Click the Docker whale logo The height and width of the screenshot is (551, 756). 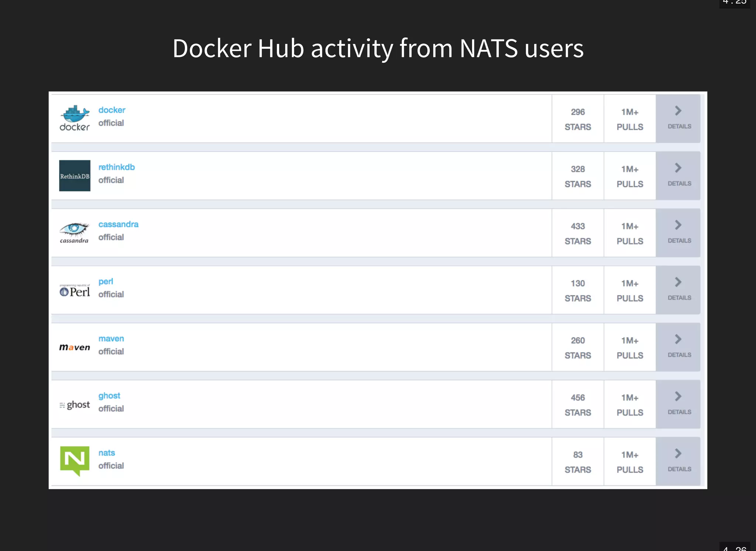[75, 118]
